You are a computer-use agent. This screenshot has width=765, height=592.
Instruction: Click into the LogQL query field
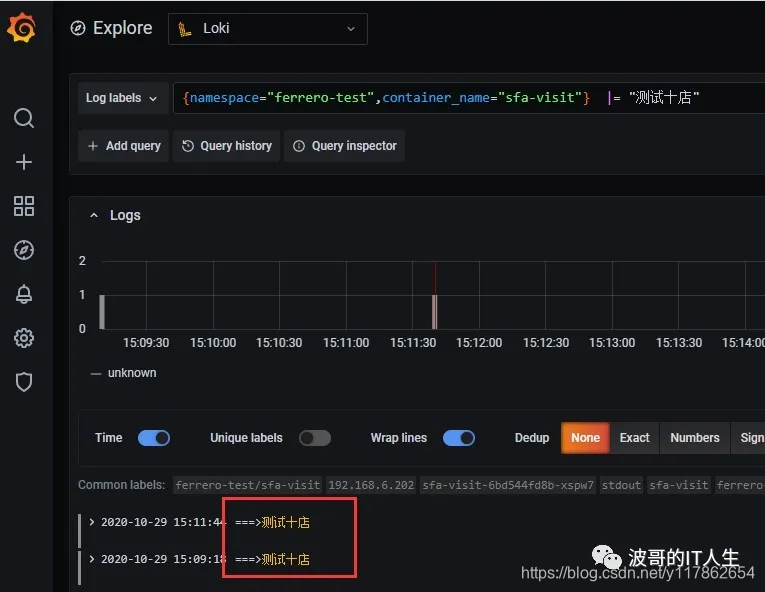(468, 98)
